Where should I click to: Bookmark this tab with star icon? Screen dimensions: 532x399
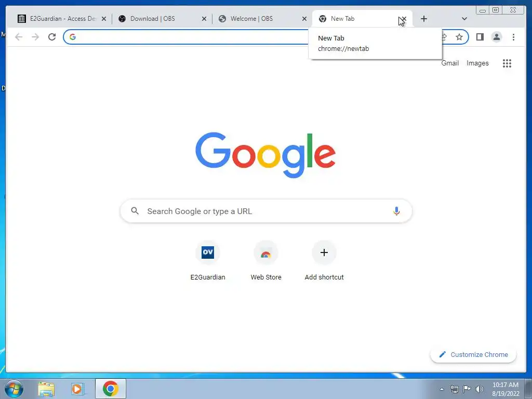(459, 37)
